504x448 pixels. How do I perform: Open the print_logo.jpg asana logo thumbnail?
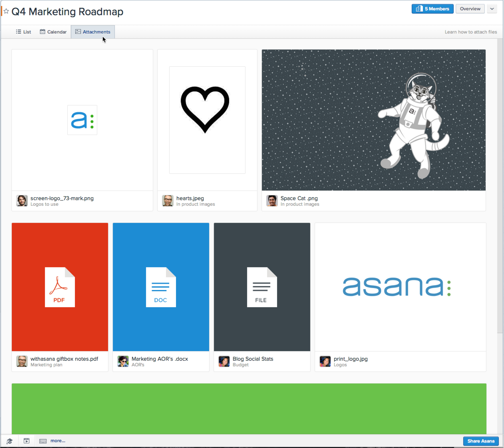(x=401, y=287)
